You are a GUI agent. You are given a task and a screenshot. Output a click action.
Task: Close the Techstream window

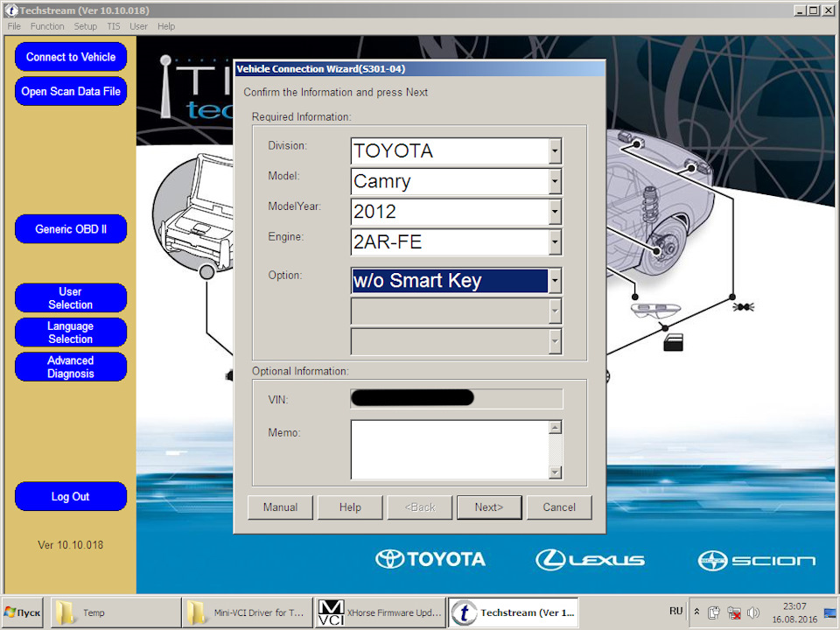[x=827, y=10]
